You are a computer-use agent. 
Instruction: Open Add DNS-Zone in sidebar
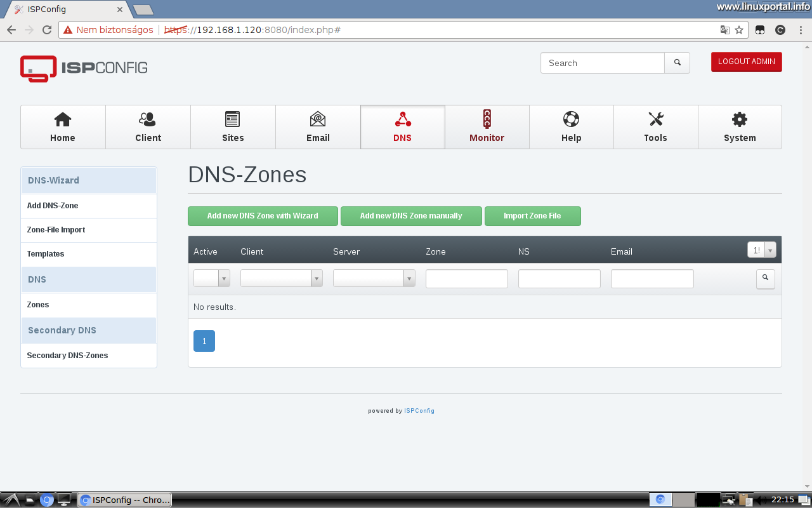point(89,206)
